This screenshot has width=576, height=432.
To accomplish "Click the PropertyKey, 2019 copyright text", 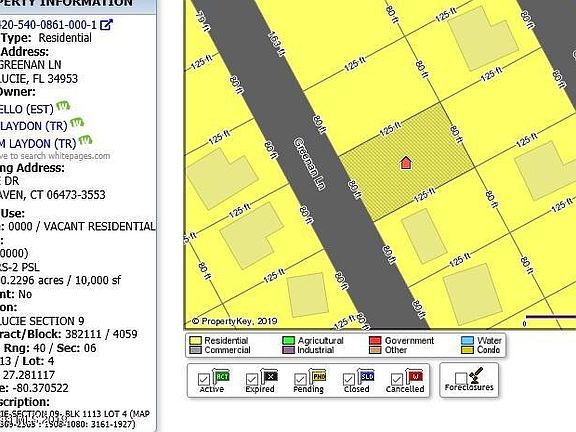I will click(234, 321).
